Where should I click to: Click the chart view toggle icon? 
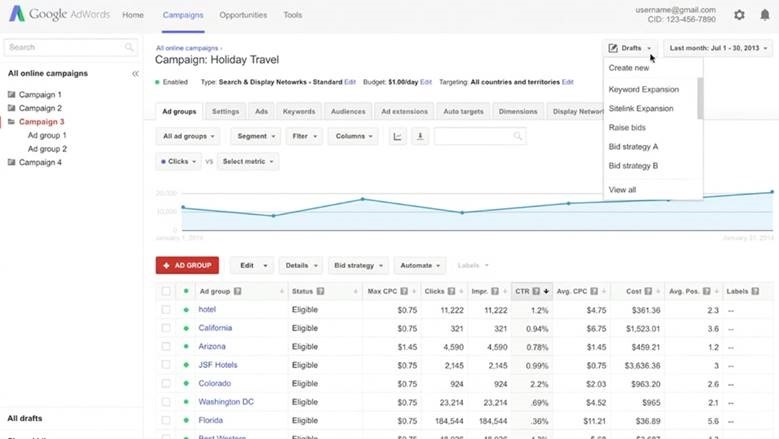(397, 136)
